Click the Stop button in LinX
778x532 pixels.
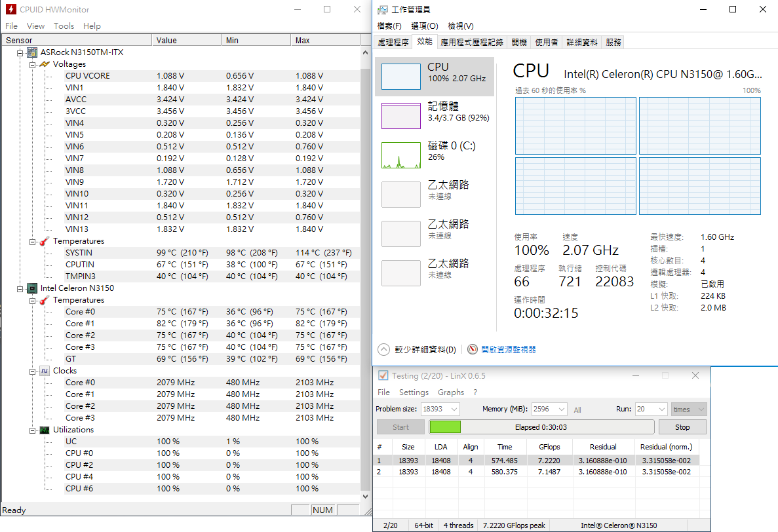pyautogui.click(x=682, y=427)
